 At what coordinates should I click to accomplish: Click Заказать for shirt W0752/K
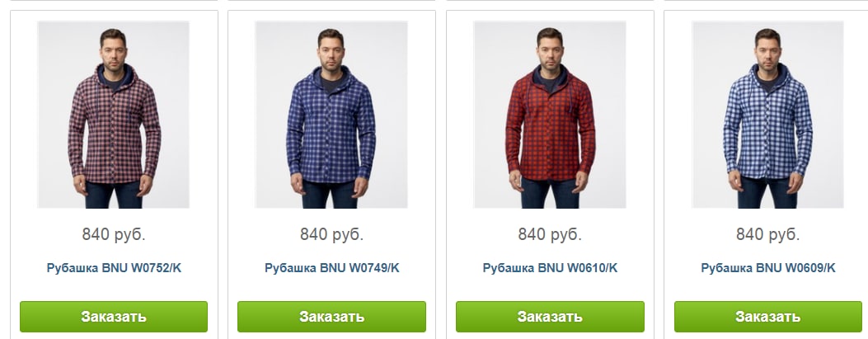coord(114,317)
